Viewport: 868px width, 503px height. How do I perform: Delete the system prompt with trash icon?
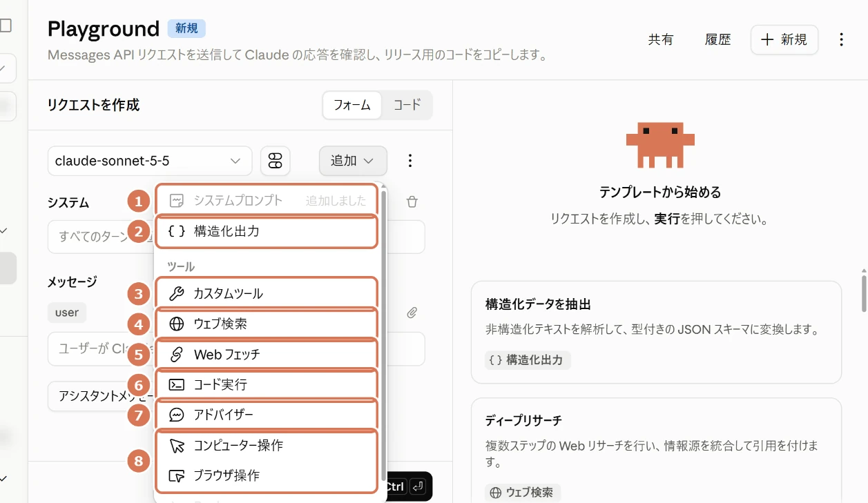pos(412,201)
